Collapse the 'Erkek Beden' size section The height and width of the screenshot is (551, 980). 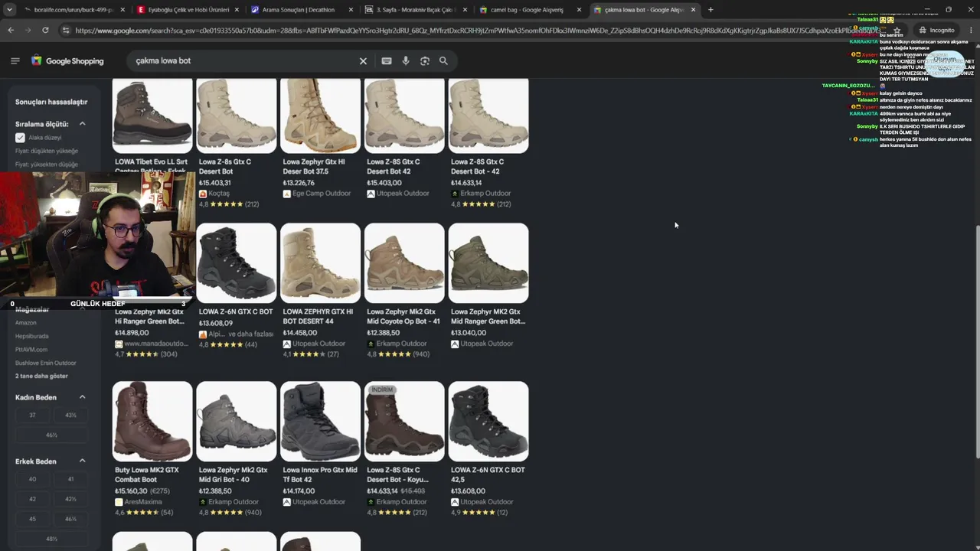tap(82, 461)
